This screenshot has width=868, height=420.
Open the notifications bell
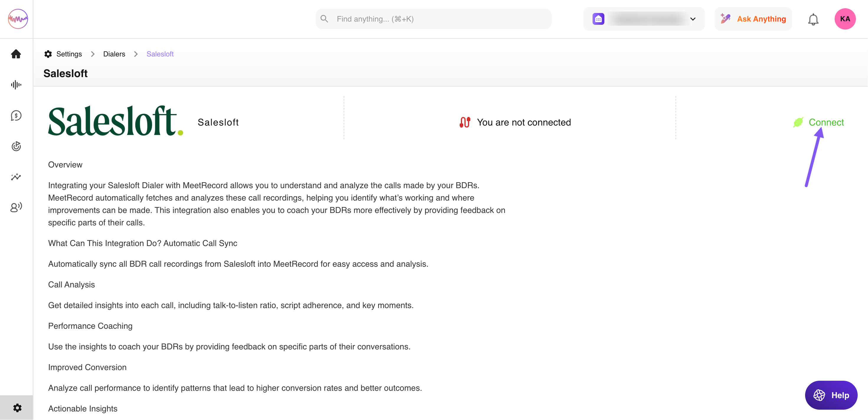point(813,19)
